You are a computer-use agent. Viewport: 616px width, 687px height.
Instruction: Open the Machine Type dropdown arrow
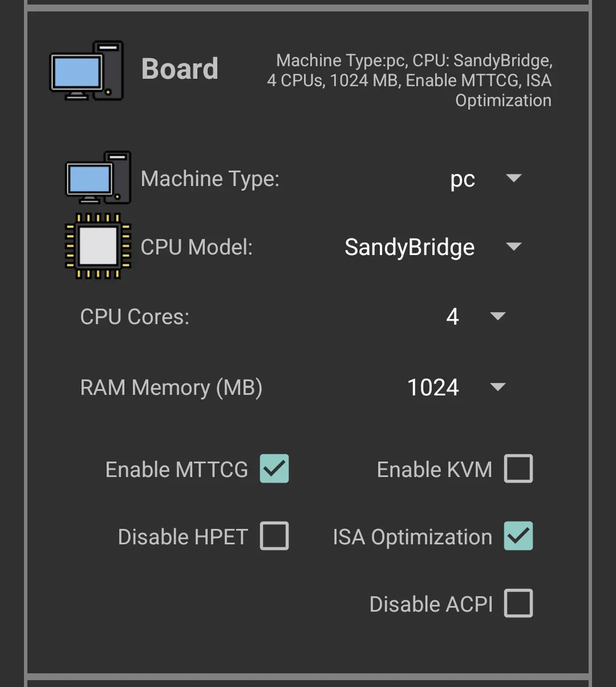pos(514,179)
